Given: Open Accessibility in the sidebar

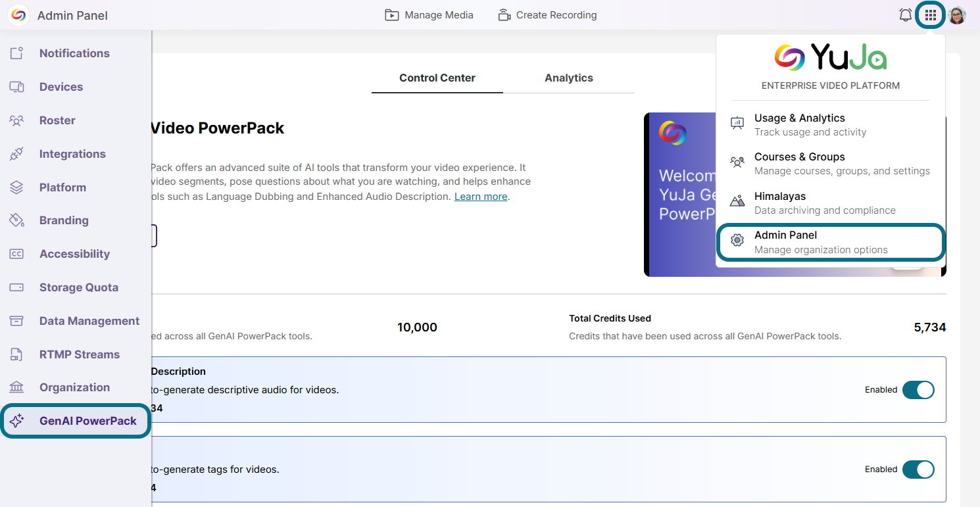Looking at the screenshot, I should [76, 254].
